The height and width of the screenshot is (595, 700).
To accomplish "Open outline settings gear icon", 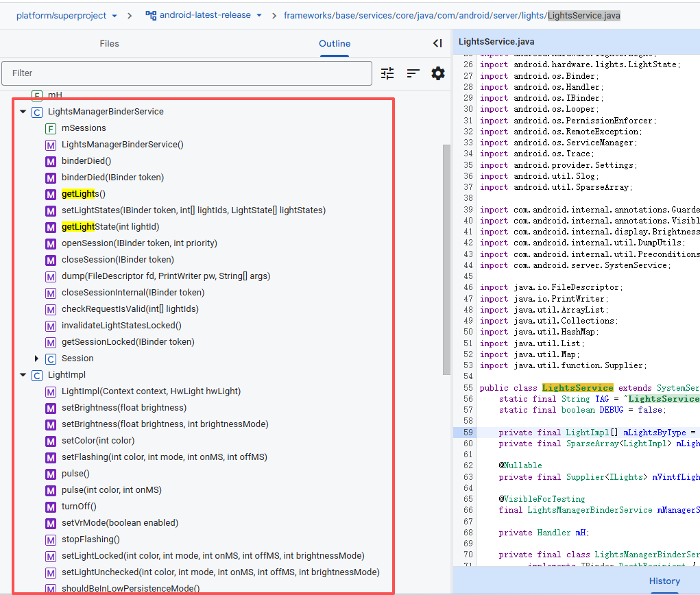I will pyautogui.click(x=438, y=73).
